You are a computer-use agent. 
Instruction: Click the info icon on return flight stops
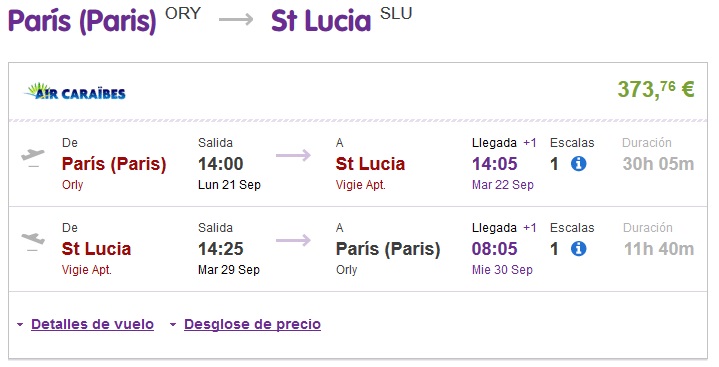pos(579,249)
